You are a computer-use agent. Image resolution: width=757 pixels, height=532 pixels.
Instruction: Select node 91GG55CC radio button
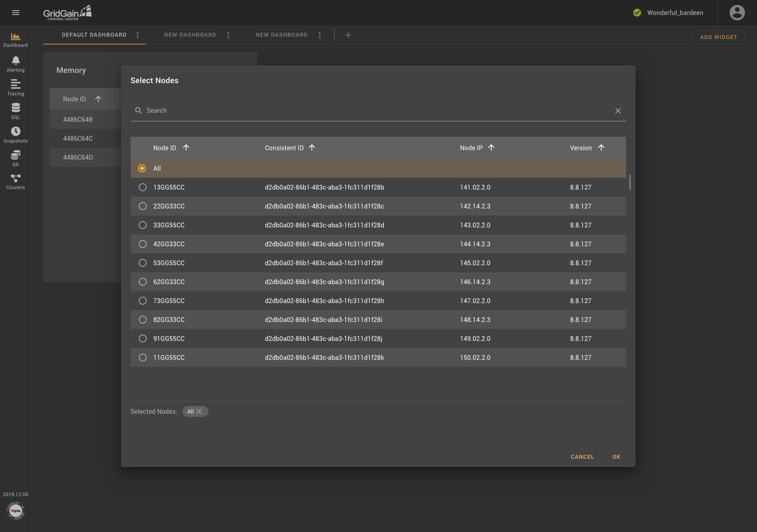tap(143, 339)
